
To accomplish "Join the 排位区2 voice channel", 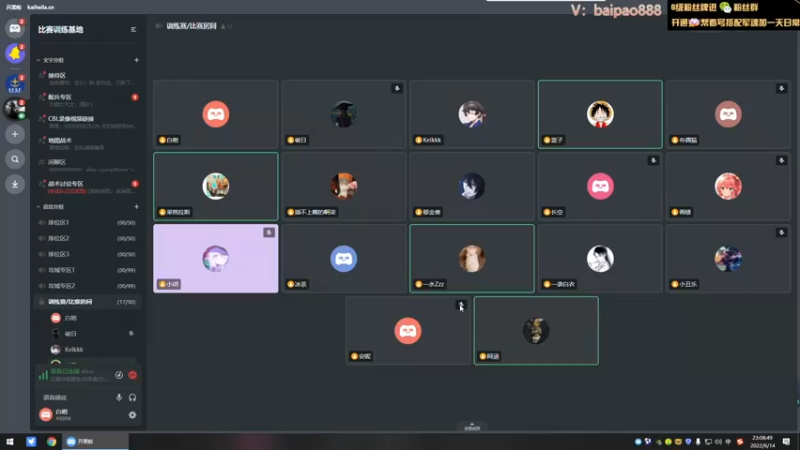I will pos(88,238).
